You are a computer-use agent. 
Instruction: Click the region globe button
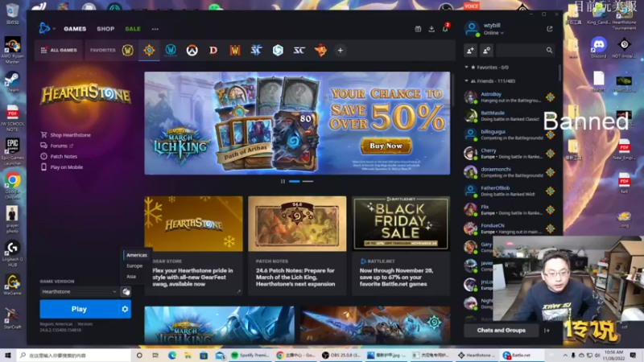(126, 291)
